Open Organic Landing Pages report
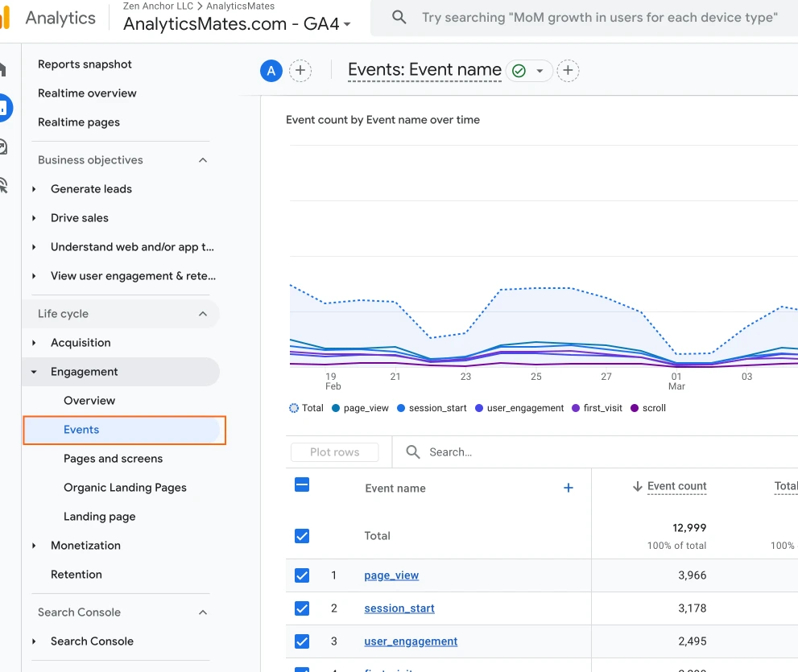 [125, 488]
